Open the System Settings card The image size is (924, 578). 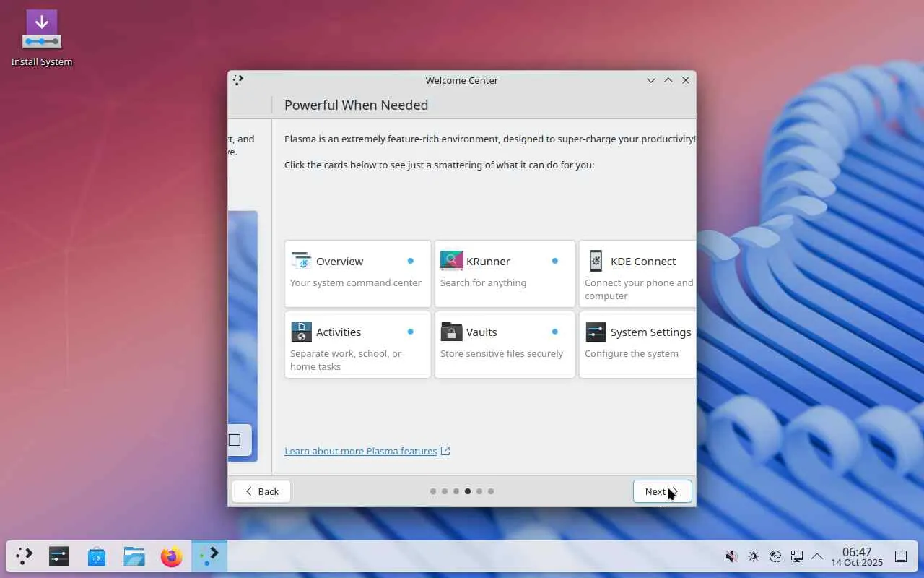click(637, 345)
